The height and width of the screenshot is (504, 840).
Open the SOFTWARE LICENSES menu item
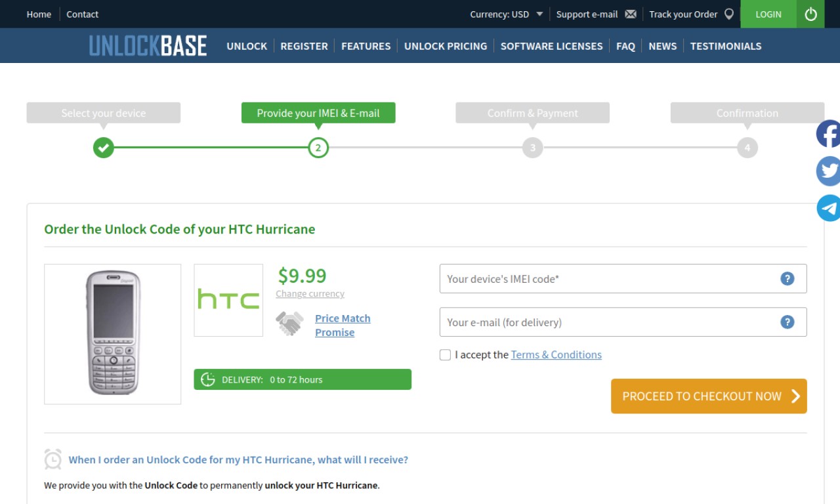pos(551,46)
